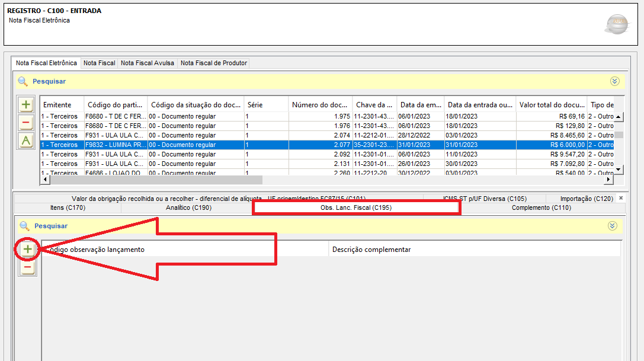The height and width of the screenshot is (361, 644).
Task: Close the detail tab panel with small x
Action: [621, 198]
